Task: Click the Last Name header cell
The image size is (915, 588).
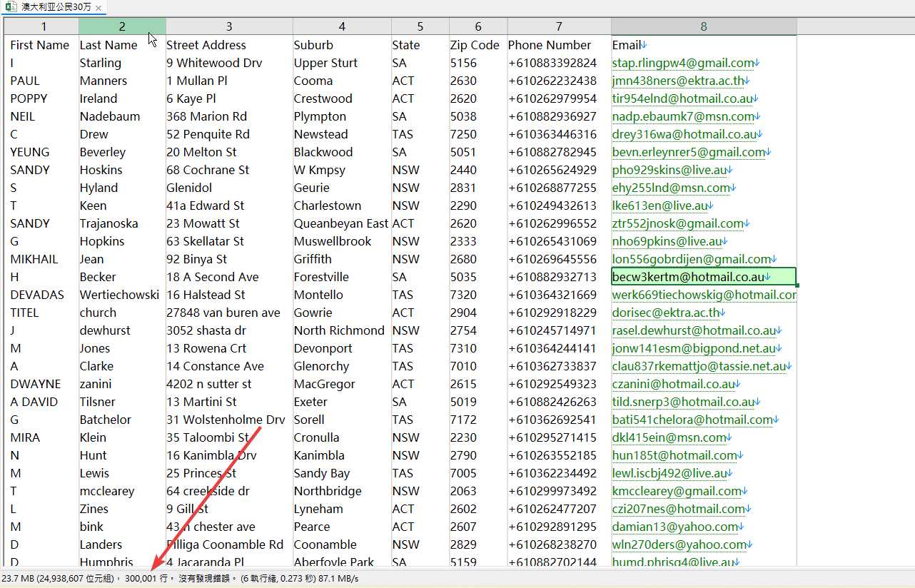Action: click(x=122, y=45)
